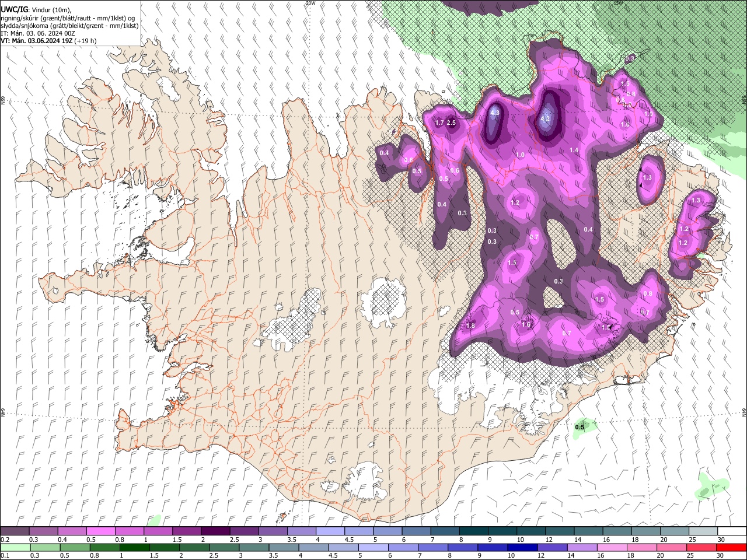Select the bright pink 0.5–0.8 upper legend swatch
This screenshot has width=747, height=560.
coord(101,531)
